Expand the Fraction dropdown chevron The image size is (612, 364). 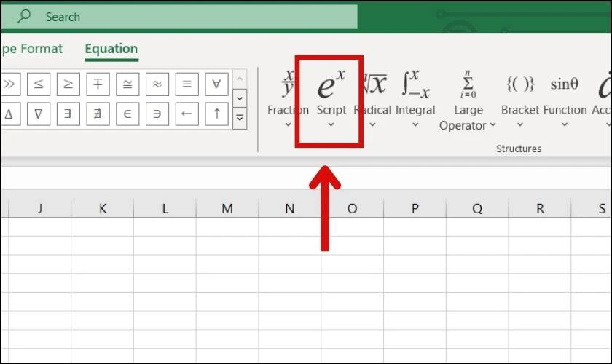point(288,124)
